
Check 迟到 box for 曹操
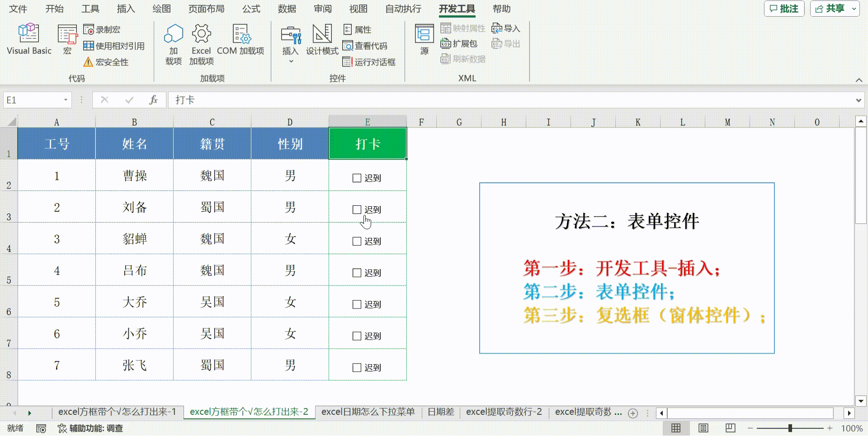pyautogui.click(x=357, y=178)
